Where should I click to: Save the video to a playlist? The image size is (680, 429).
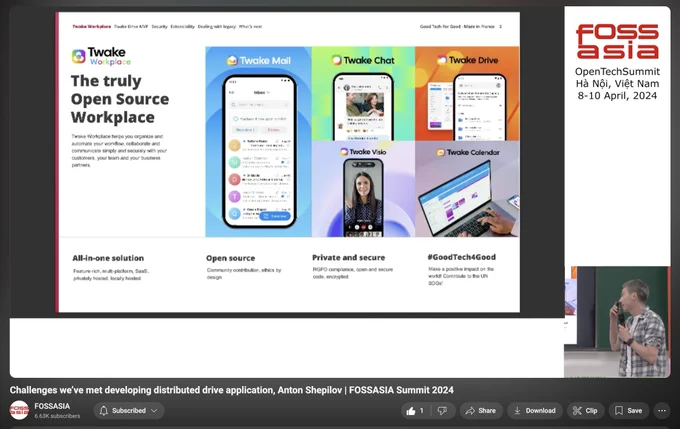(629, 410)
